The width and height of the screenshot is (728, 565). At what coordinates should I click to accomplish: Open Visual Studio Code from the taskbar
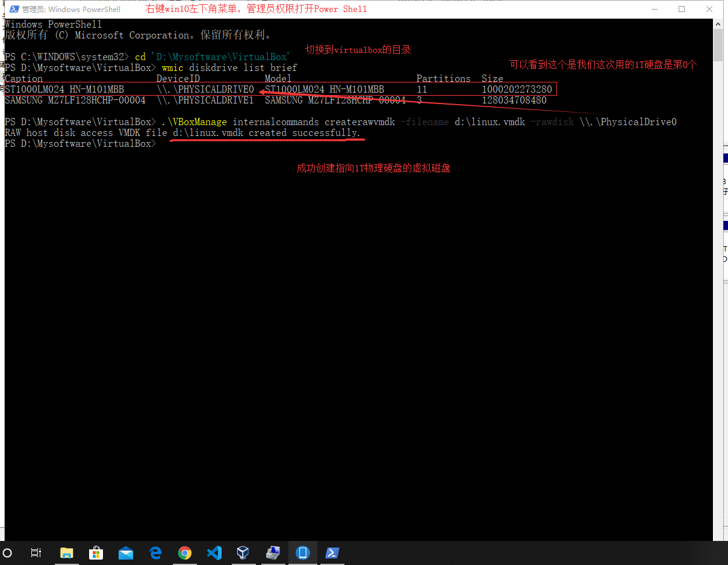(x=214, y=552)
